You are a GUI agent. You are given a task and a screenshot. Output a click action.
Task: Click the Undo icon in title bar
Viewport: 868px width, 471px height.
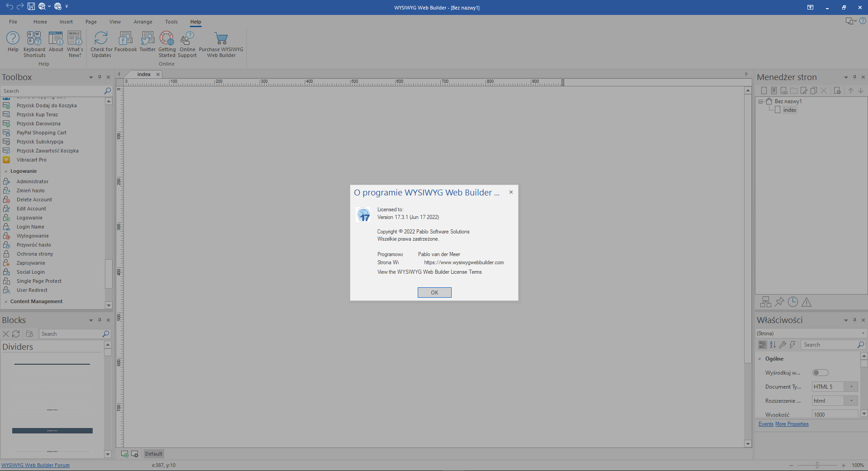pos(9,6)
